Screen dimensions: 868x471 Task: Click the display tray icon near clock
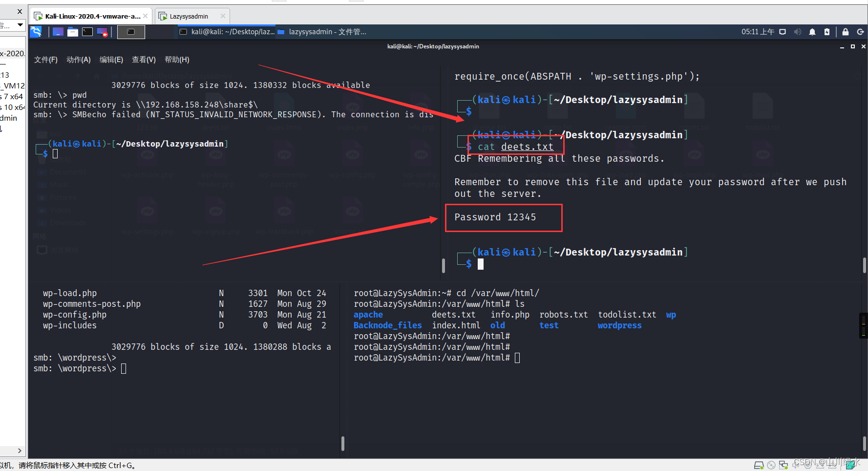(782, 32)
